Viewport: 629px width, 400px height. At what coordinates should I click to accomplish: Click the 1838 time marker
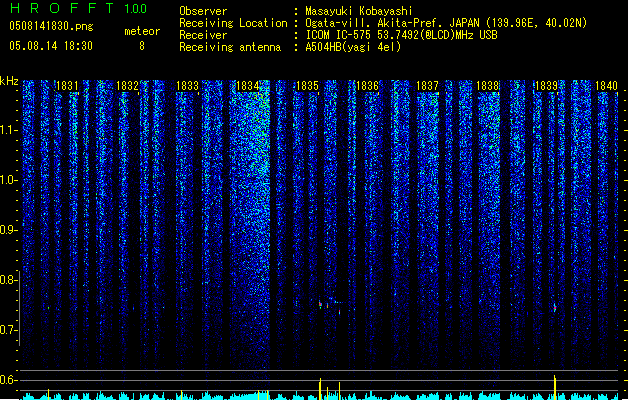point(487,86)
